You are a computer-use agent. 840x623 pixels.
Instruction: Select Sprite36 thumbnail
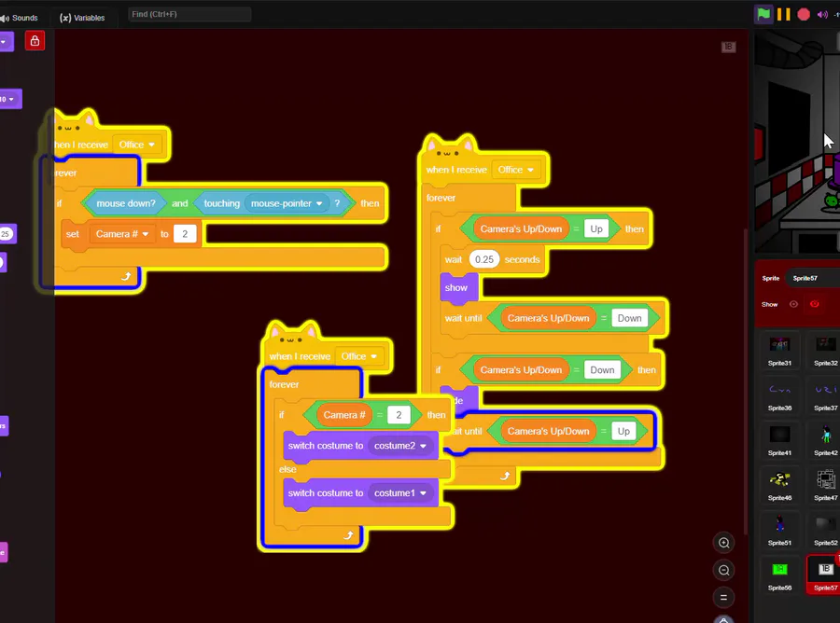point(779,395)
